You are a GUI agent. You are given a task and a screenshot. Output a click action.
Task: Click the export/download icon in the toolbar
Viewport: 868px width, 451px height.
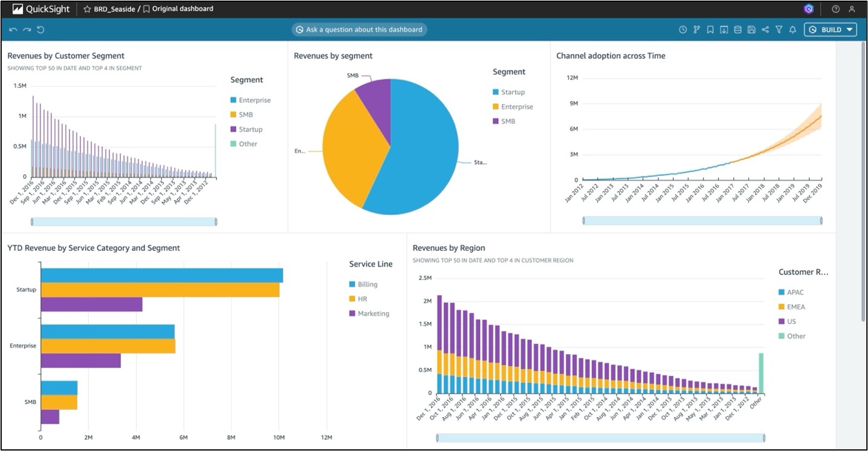pos(724,30)
